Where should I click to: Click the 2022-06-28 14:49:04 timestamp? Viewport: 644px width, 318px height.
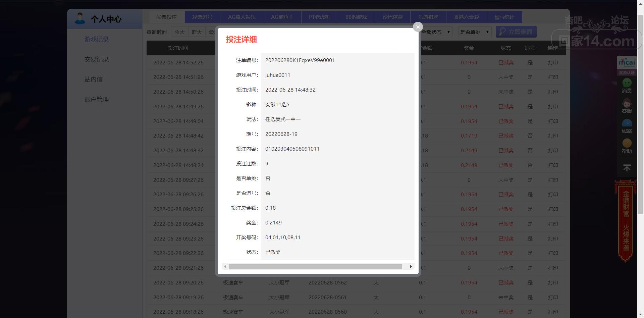coord(178,121)
